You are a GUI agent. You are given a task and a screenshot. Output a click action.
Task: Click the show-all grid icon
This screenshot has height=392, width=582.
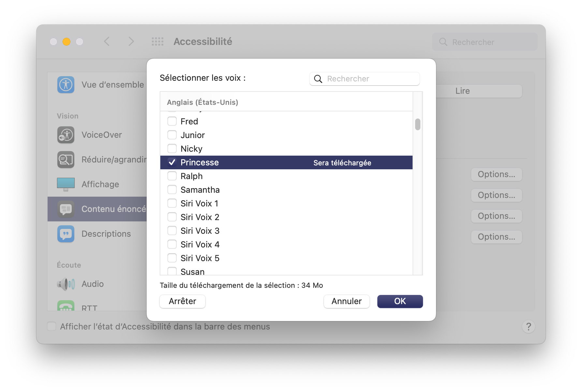click(x=158, y=41)
